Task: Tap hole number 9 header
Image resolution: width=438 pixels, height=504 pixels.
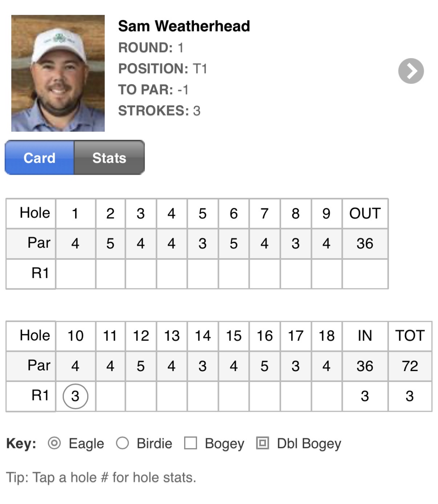Action: (x=327, y=213)
